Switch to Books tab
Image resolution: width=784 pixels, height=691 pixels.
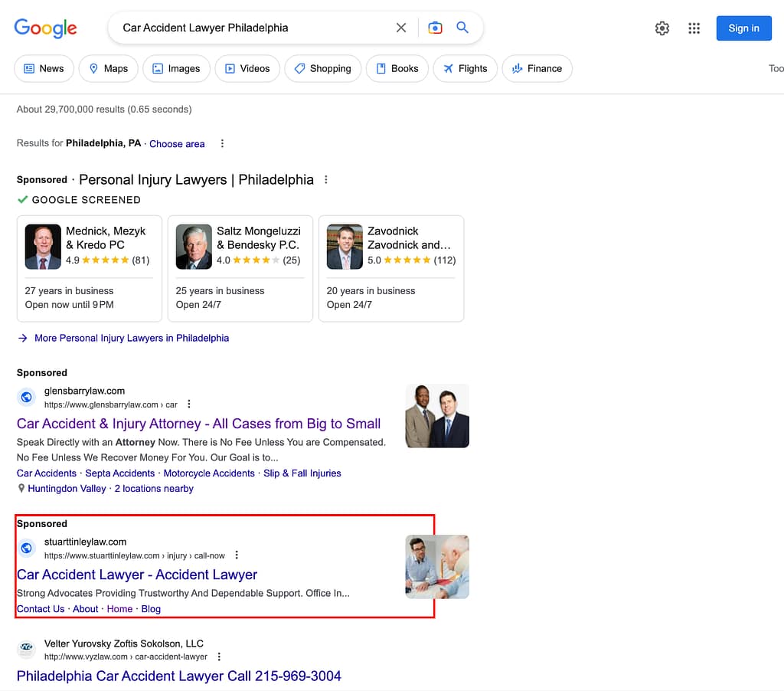tap(397, 68)
